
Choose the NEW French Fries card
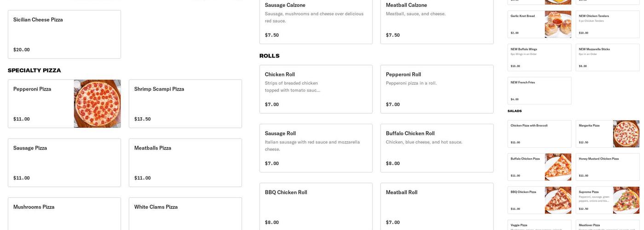point(539,91)
